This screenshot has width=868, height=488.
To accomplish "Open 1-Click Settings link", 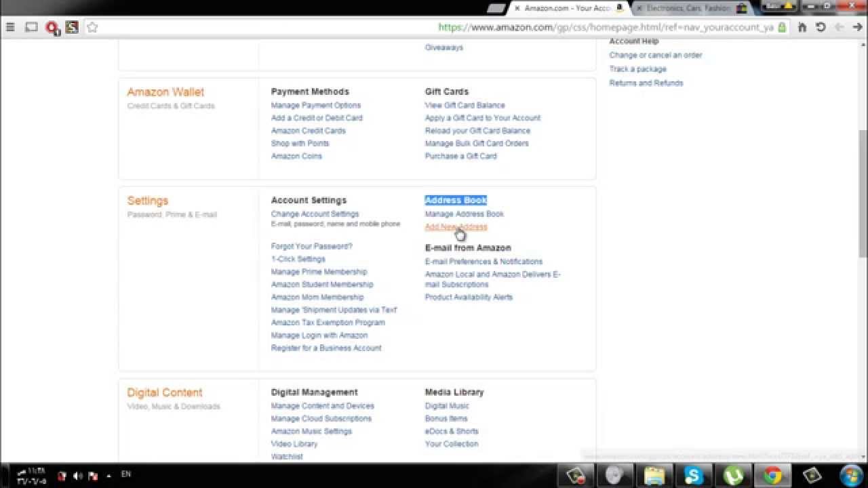I will coord(298,259).
